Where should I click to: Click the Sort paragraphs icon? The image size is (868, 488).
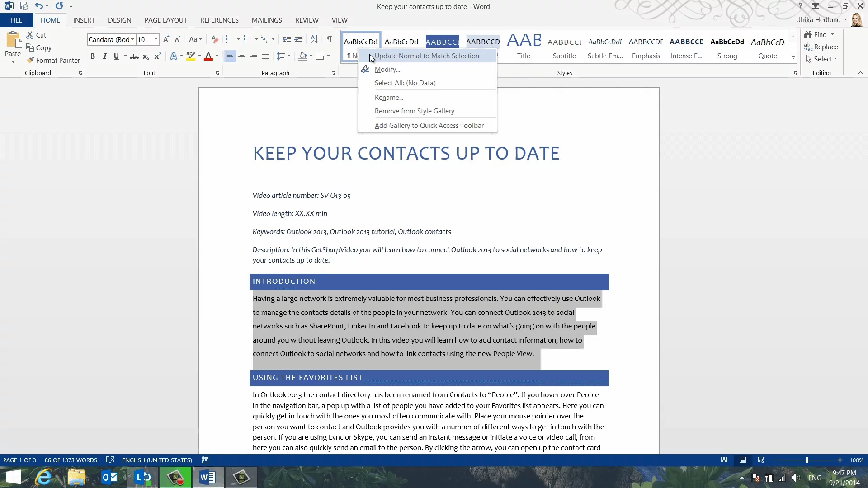coord(315,40)
